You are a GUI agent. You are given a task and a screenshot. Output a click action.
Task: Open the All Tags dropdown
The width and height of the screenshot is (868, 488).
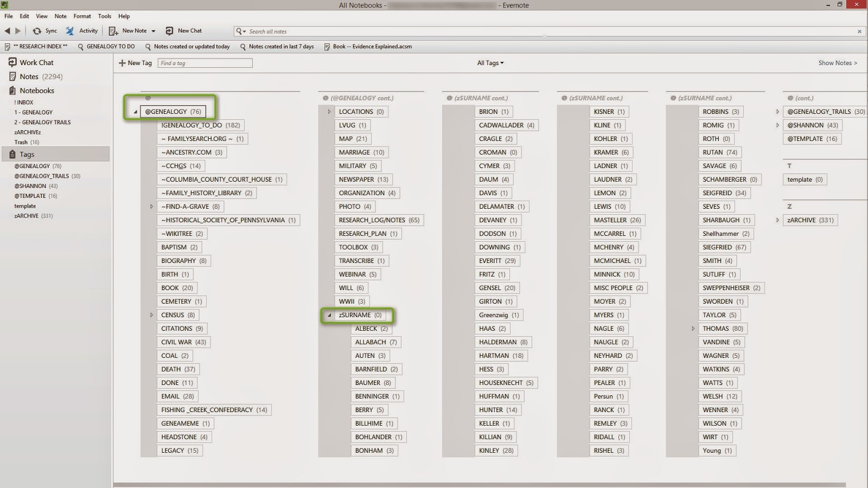(490, 63)
